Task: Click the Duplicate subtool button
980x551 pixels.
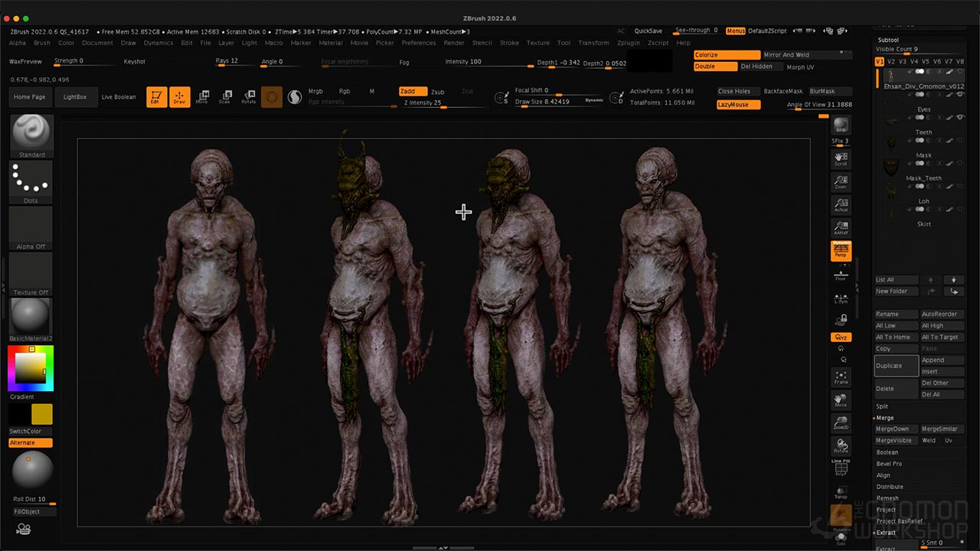Action: 896,366
